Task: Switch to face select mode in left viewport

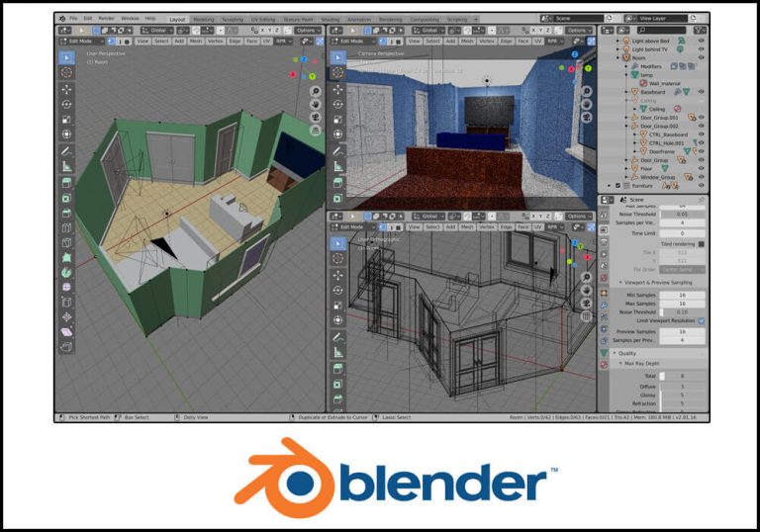Action: tap(128, 42)
